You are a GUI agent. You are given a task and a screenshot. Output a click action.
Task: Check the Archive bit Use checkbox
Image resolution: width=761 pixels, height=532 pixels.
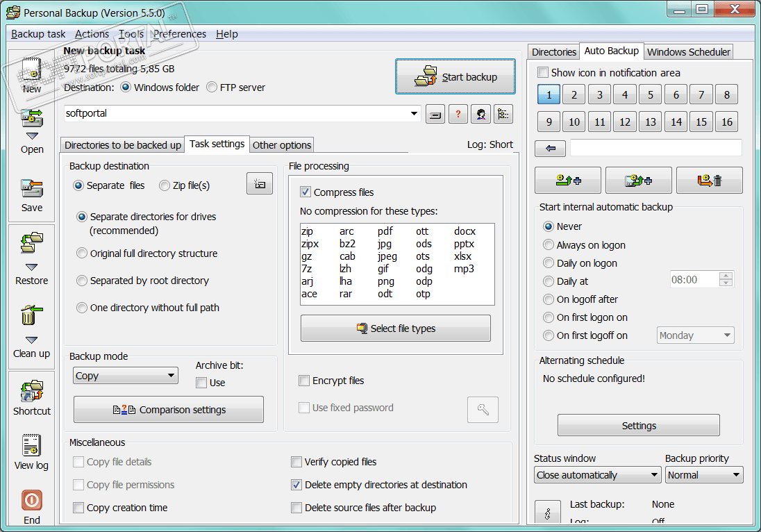click(x=201, y=383)
